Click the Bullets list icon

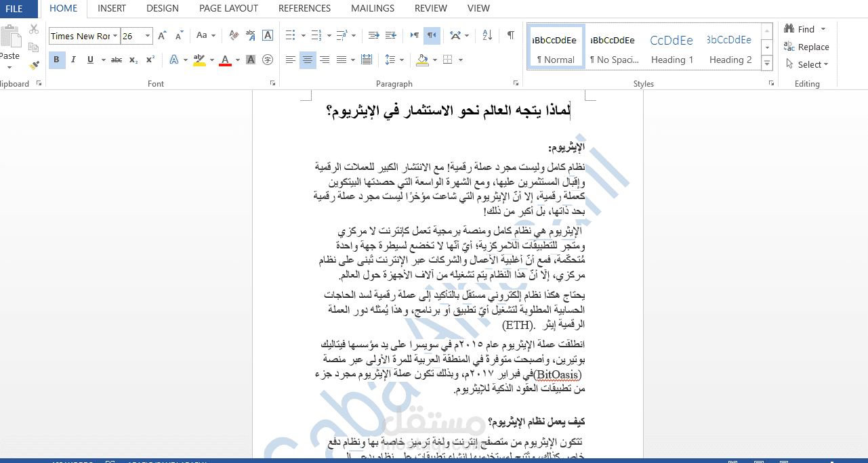click(290, 35)
